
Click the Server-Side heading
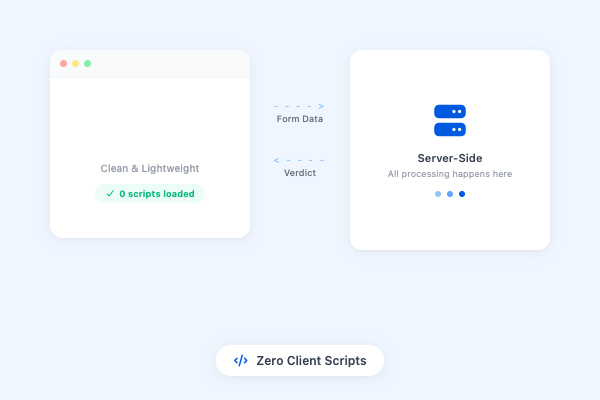click(x=450, y=158)
